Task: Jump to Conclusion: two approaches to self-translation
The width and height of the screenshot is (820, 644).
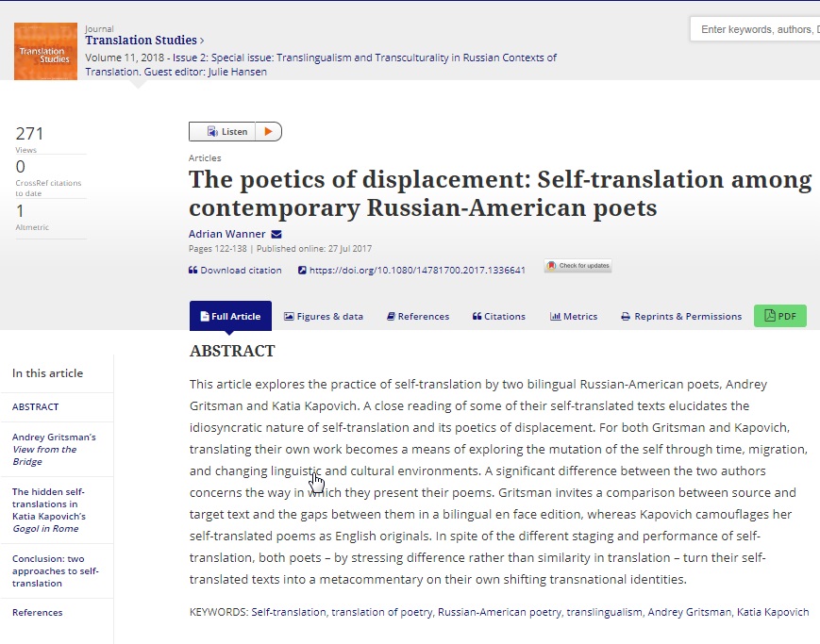Action: click(56, 570)
